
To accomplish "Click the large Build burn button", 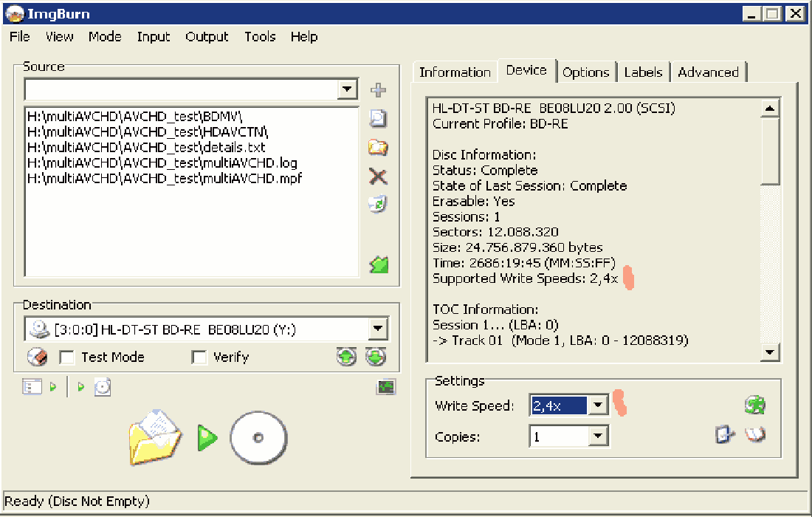I will (208, 437).
